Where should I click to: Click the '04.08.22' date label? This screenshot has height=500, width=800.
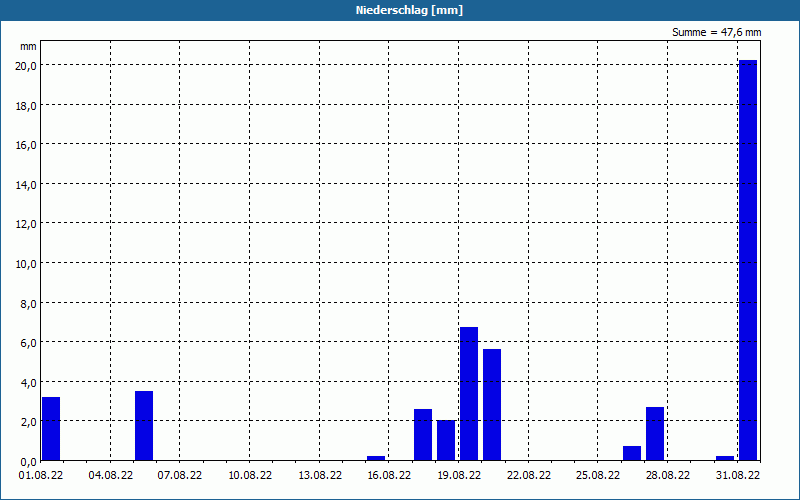point(111,476)
